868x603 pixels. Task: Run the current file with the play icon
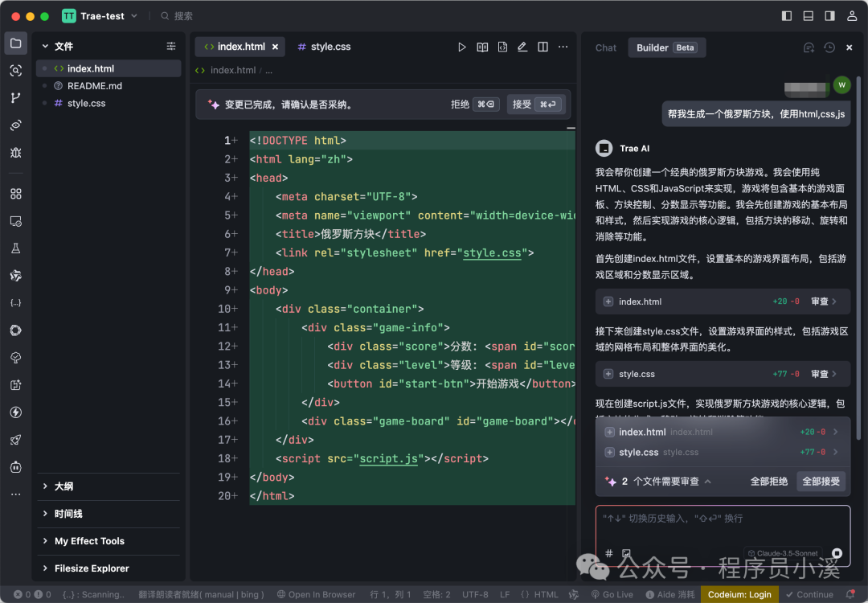(x=462, y=47)
